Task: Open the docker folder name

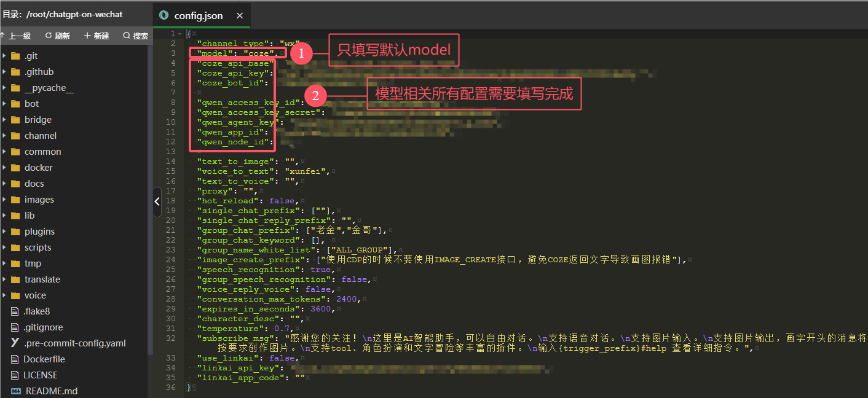Action: click(39, 168)
